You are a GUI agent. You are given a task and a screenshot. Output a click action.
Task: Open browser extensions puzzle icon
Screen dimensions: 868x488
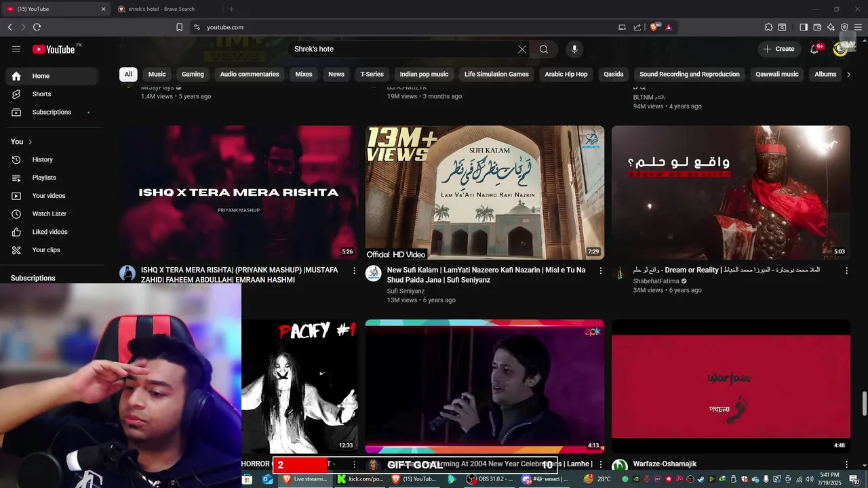768,27
